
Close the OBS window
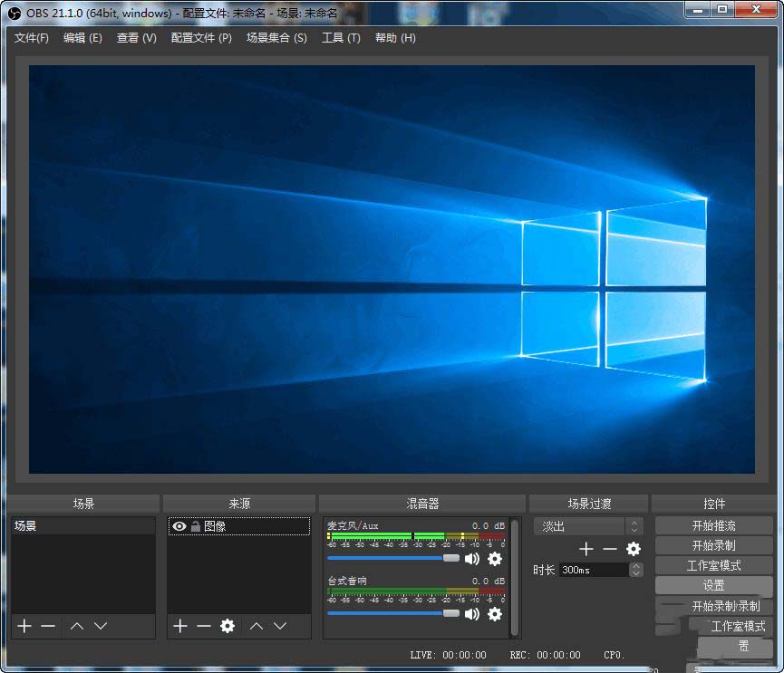point(756,9)
